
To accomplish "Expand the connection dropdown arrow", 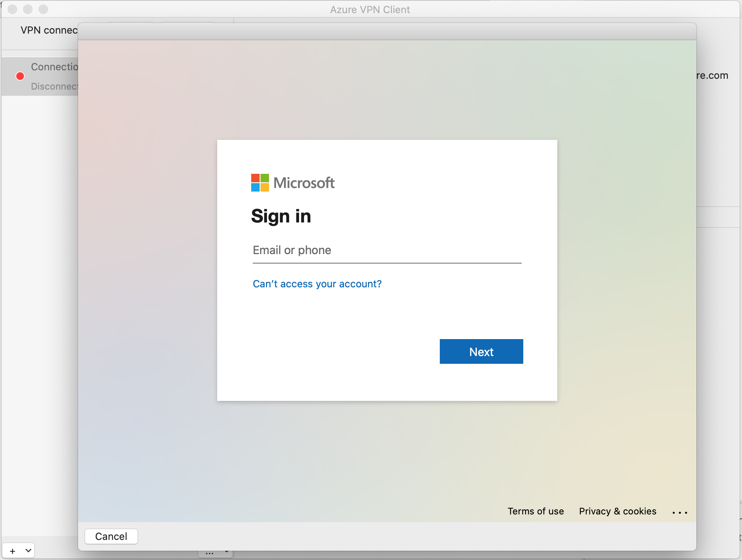I will point(28,552).
